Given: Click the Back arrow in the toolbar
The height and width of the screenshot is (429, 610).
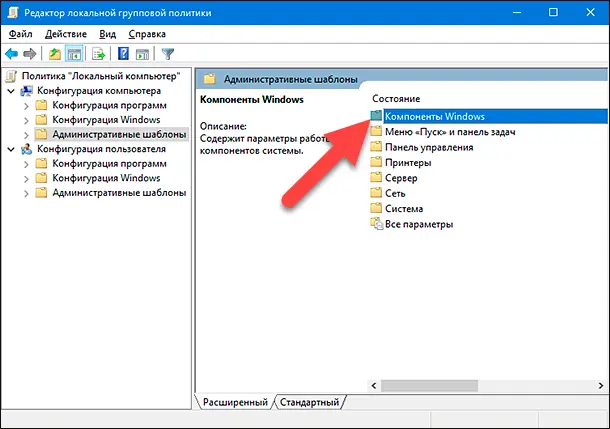Looking at the screenshot, I should (12, 54).
